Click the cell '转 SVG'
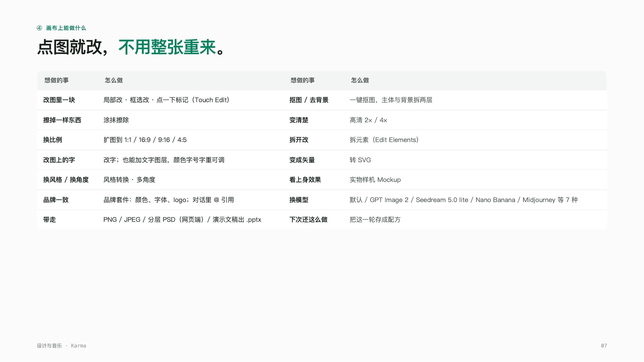This screenshot has width=644, height=362. [x=360, y=160]
